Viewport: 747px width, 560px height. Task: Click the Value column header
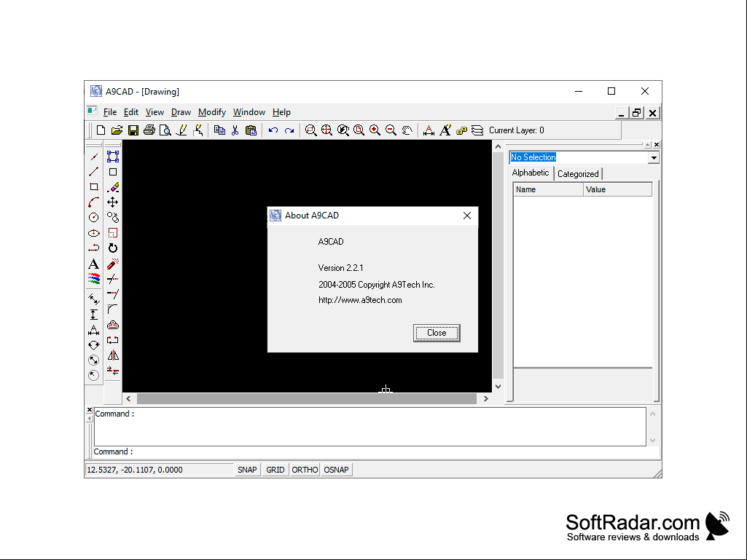(617, 189)
